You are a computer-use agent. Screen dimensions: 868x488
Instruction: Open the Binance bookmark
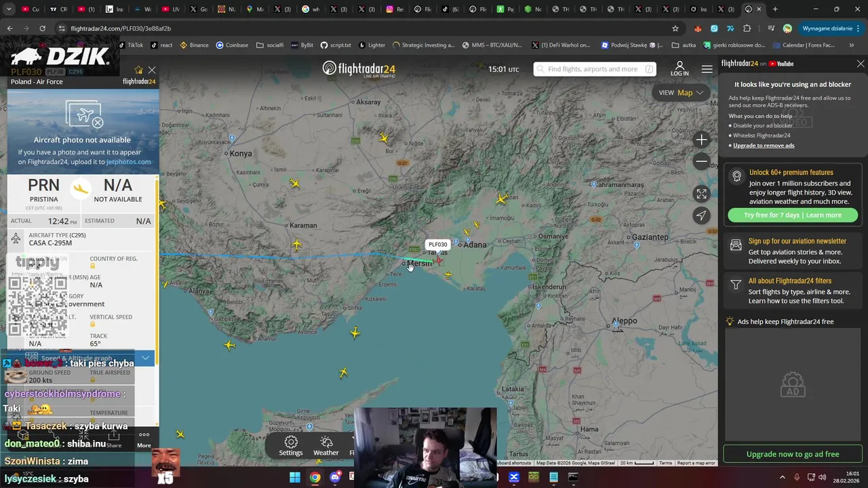[x=194, y=45]
